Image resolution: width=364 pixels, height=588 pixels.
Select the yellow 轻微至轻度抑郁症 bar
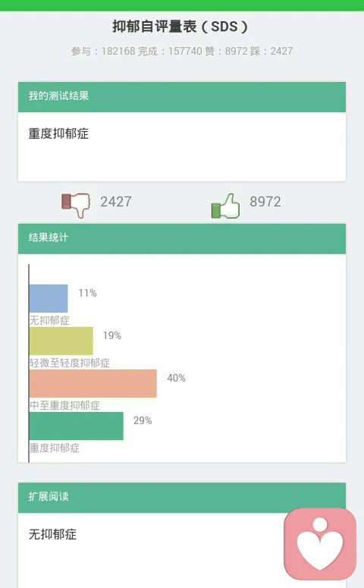61,341
